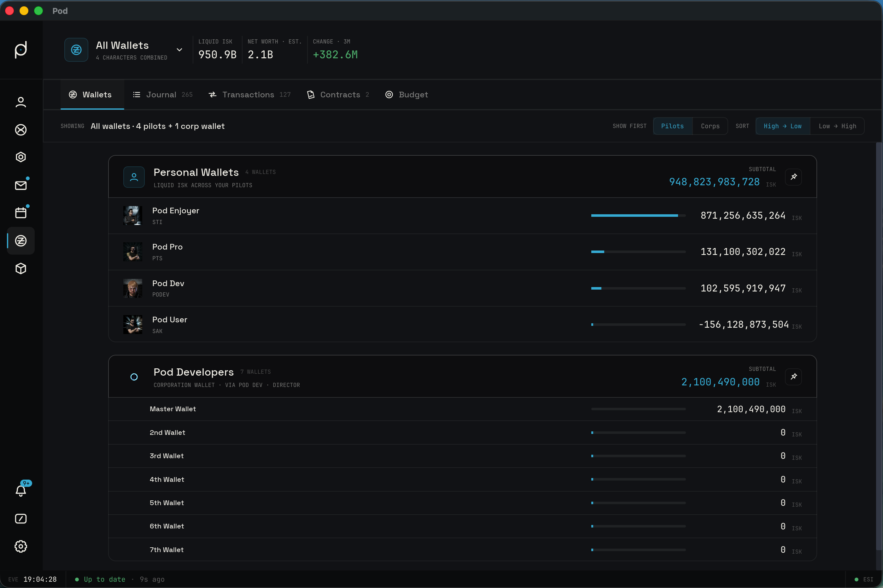Screen dimensions: 883x588
Task: Open the assets cube sidebar icon
Action: [x=20, y=268]
